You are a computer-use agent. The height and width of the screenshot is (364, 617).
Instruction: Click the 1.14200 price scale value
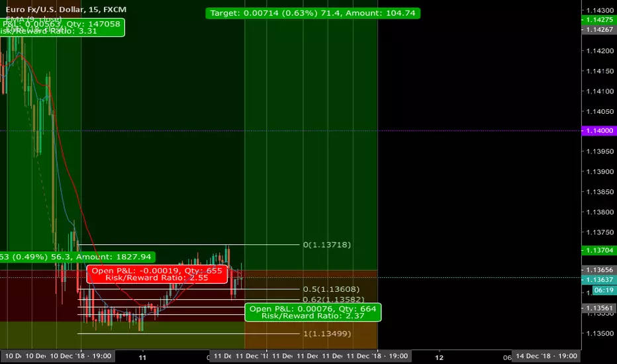600,51
